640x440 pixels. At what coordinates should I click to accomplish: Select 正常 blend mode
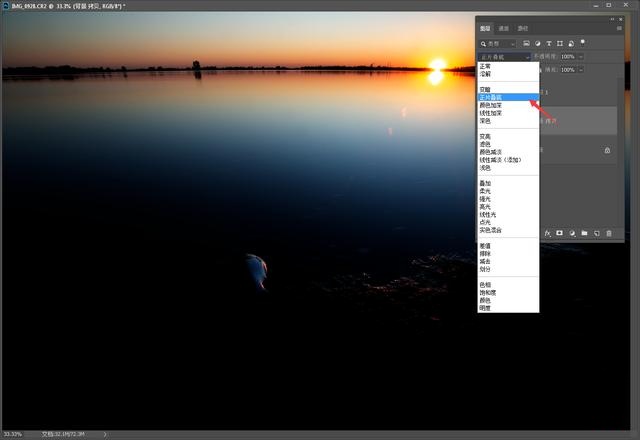508,66
